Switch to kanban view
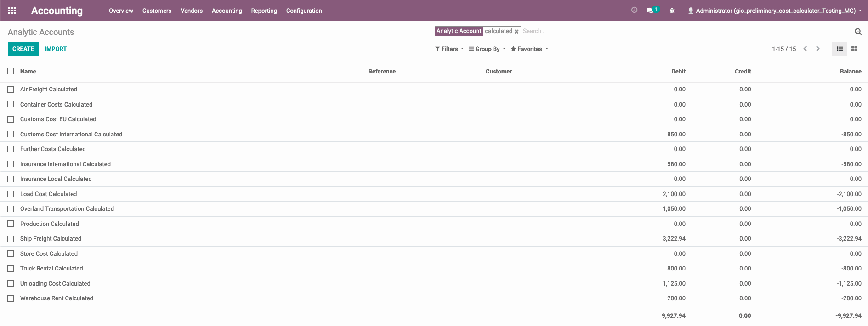 (854, 49)
